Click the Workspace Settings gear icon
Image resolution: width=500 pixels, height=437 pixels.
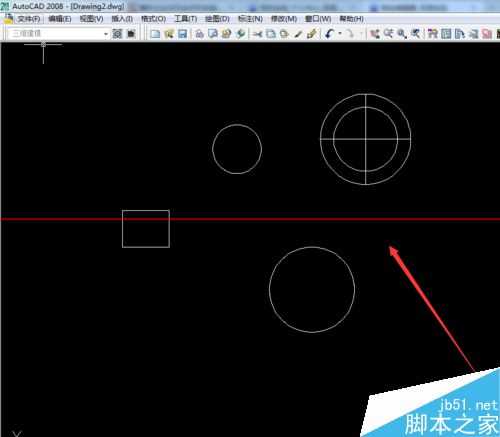coord(117,34)
